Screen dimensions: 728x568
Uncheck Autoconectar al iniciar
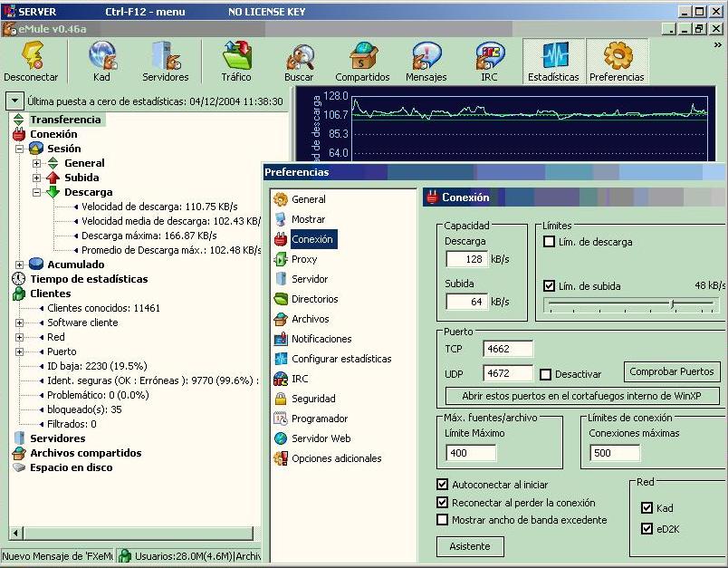(442, 485)
